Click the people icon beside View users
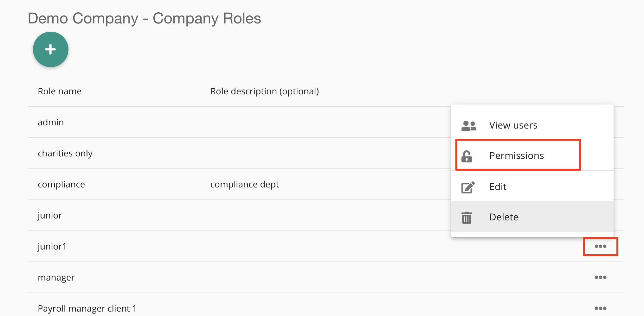 469,126
